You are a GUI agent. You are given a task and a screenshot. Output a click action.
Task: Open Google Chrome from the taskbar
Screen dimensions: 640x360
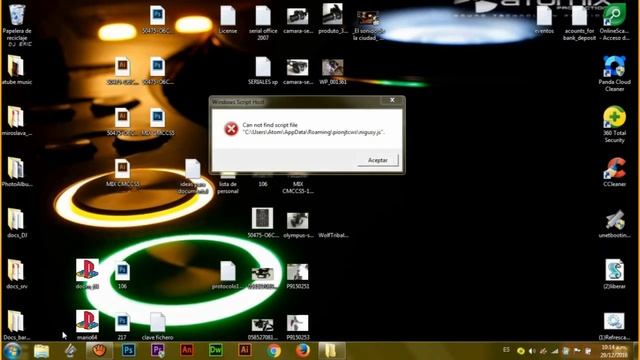coord(274,351)
